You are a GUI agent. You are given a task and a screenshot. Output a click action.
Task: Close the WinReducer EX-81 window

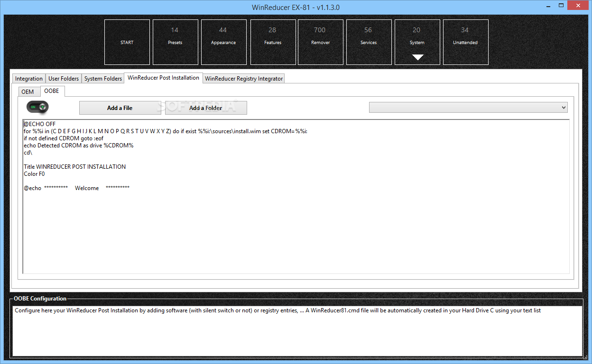pyautogui.click(x=577, y=5)
